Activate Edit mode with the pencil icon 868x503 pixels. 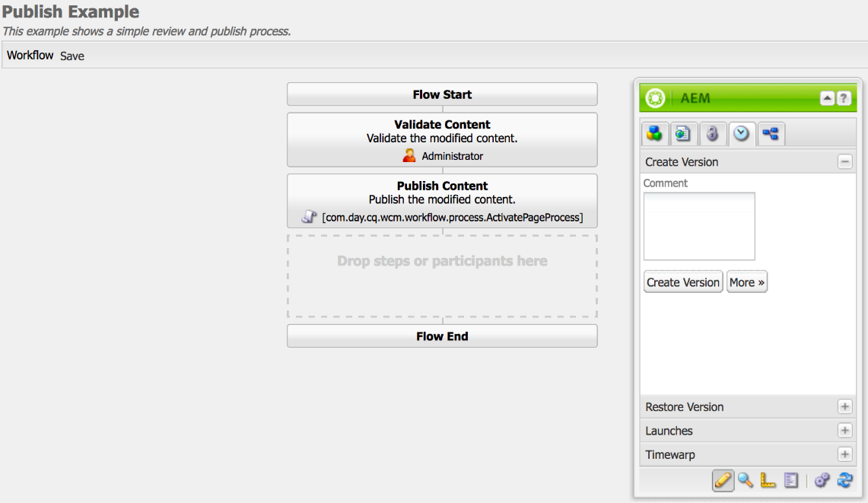[723, 480]
